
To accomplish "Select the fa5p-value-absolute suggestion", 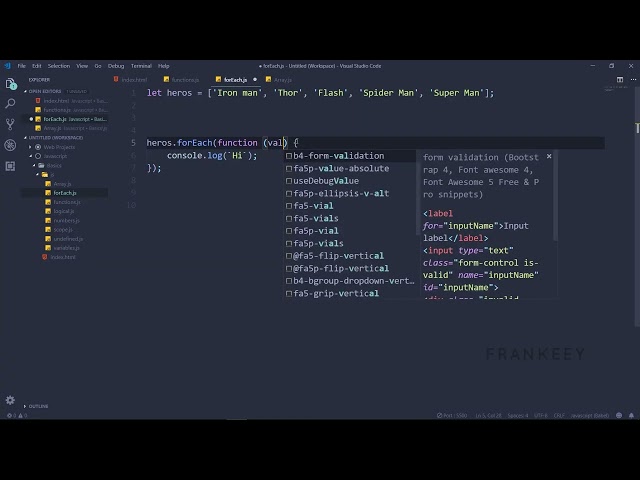I will 349,168.
